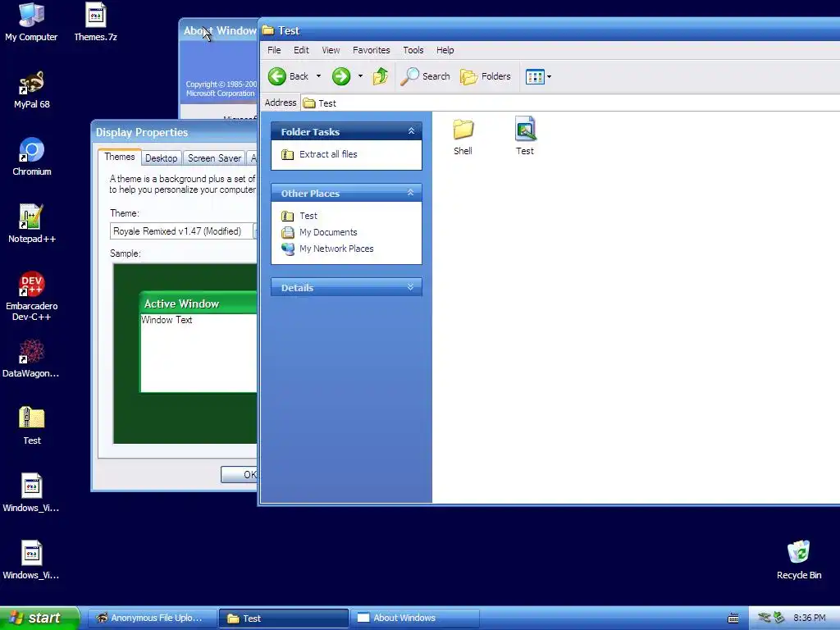840x630 pixels.
Task: Open the File menu
Action: coord(274,50)
